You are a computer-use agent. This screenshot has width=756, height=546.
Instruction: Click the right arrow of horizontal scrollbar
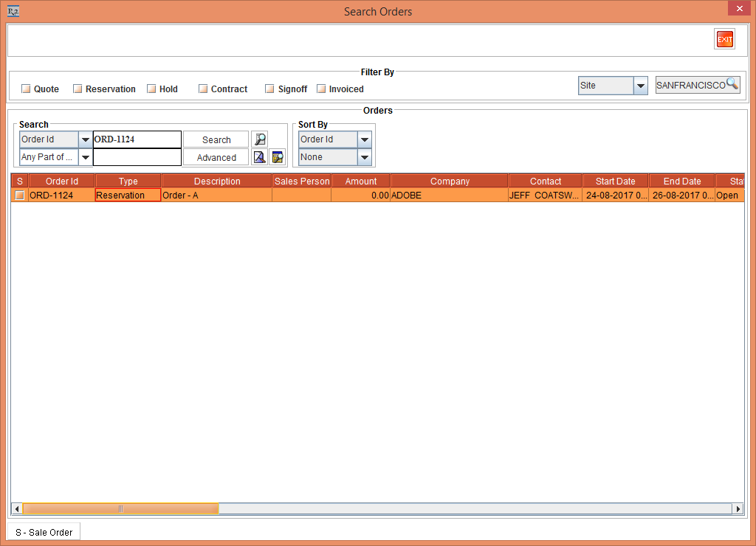point(737,509)
